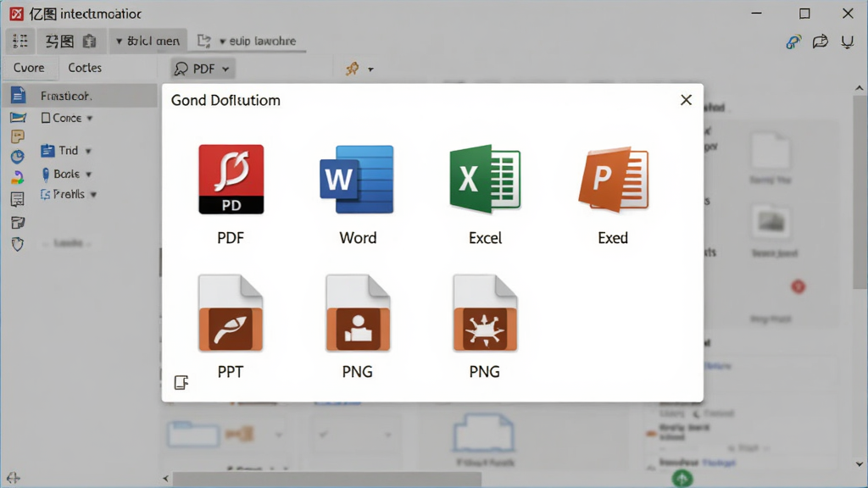Screen dimensions: 868x488
Task: Click the crosshair icon in bottom-left corner
Action: (14, 478)
